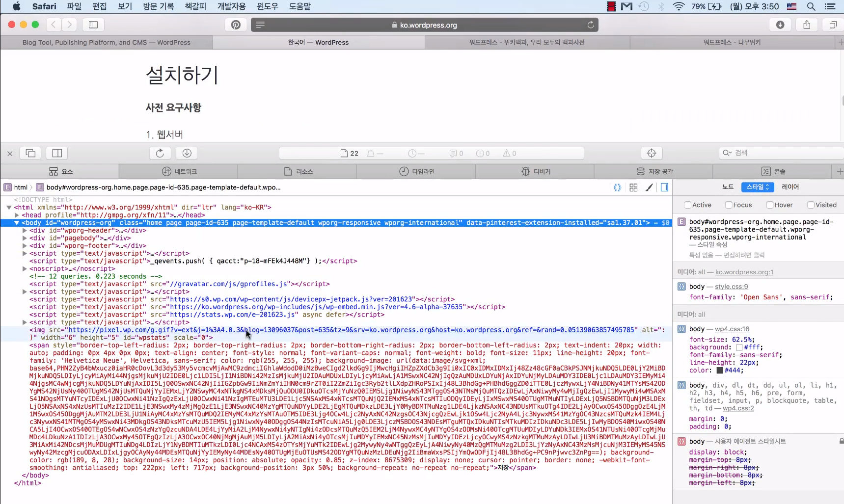The image size is (844, 504).
Task: Toggle the Hover pseudo-class checkbox
Action: tap(770, 205)
